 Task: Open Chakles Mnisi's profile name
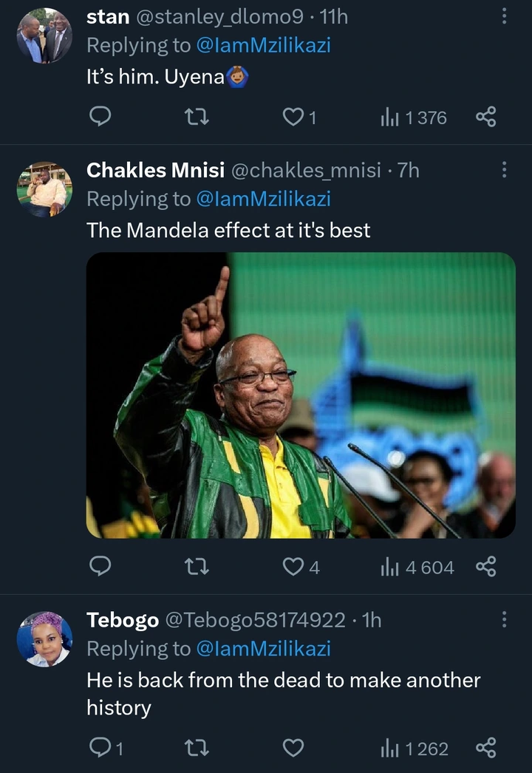click(x=155, y=170)
